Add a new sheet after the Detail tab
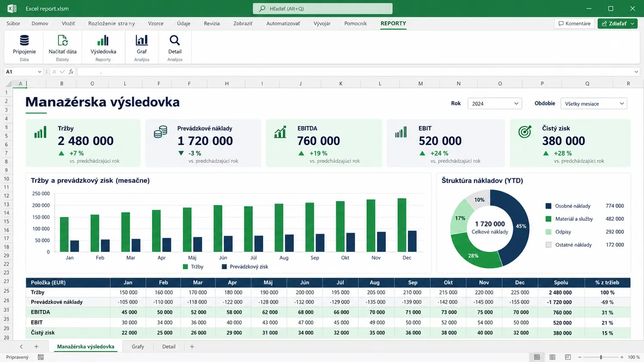Image resolution: width=644 pixels, height=362 pixels. pyautogui.click(x=192, y=347)
